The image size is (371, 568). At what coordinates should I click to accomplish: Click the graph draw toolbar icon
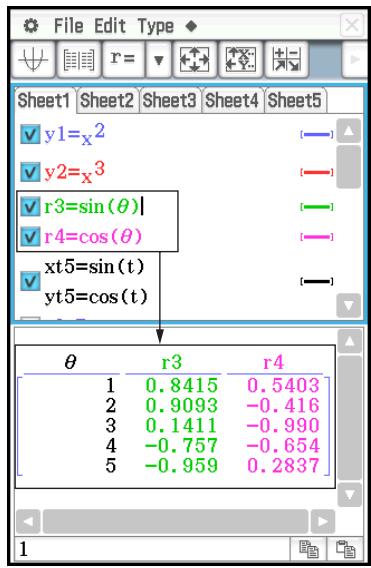[x=33, y=59]
